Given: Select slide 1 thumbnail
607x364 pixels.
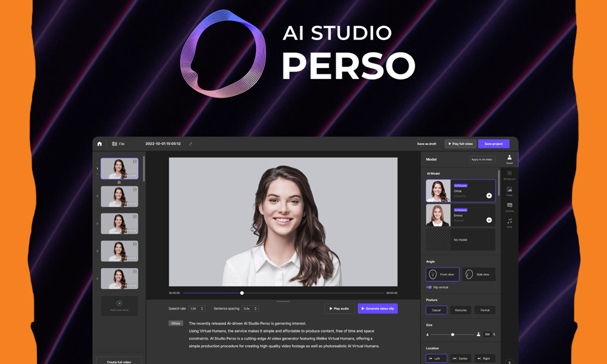Looking at the screenshot, I should 119,169.
